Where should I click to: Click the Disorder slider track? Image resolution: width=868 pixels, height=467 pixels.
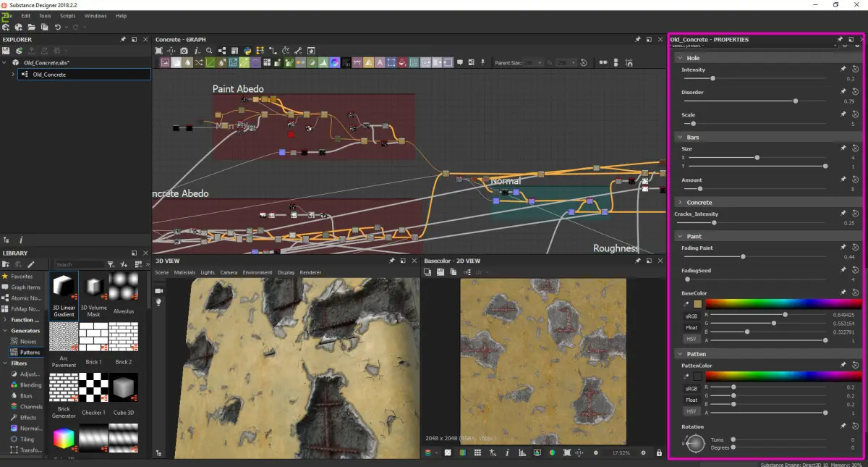(755, 101)
